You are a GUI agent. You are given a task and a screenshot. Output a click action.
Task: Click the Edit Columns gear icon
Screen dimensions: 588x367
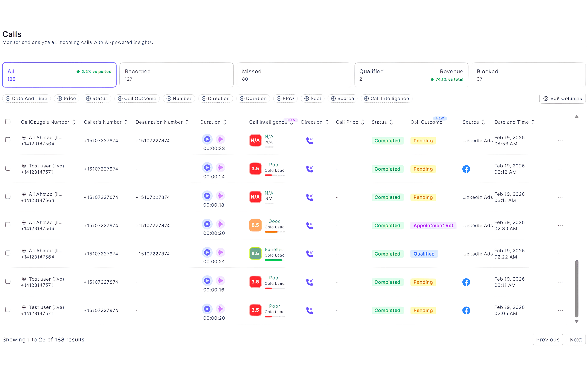click(546, 98)
